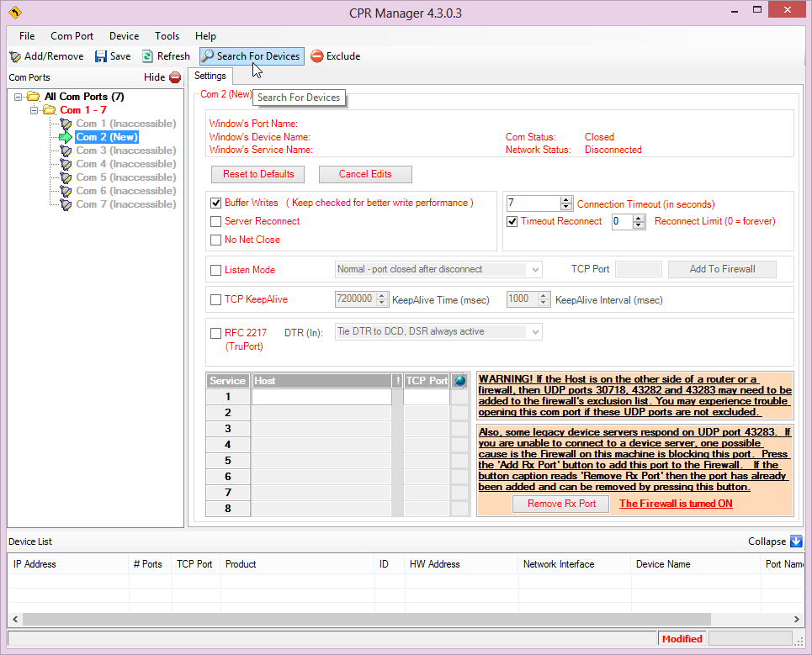The image size is (812, 655).
Task: Click the Device List scroll left arrow
Action: (15, 620)
